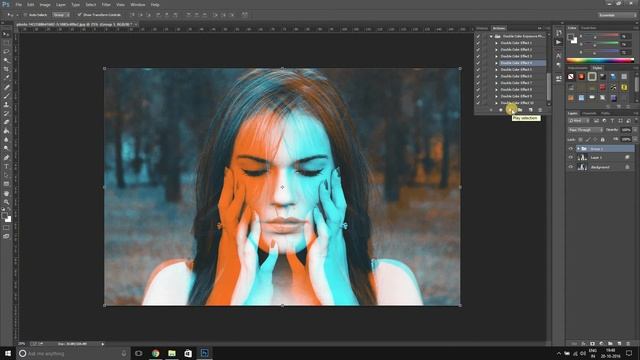Toggle visibility of Group 1 layer
Screen dimensions: 640x360
571,149
